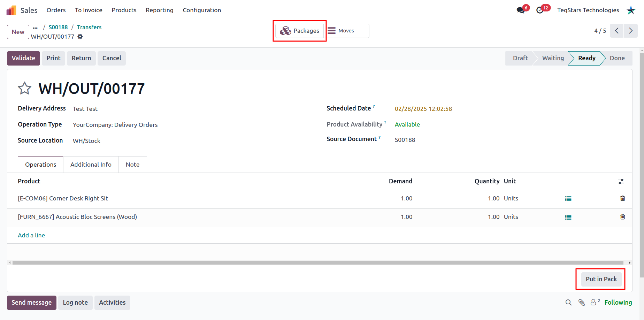Click scrollbar right arrow
This screenshot has height=320, width=644.
[x=629, y=263]
